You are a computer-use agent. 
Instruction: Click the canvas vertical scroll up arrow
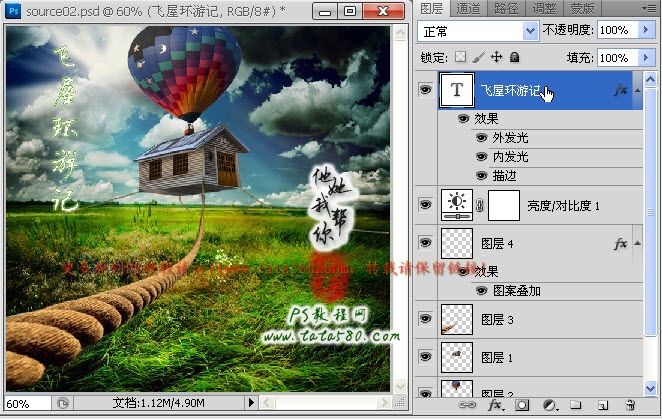click(400, 32)
